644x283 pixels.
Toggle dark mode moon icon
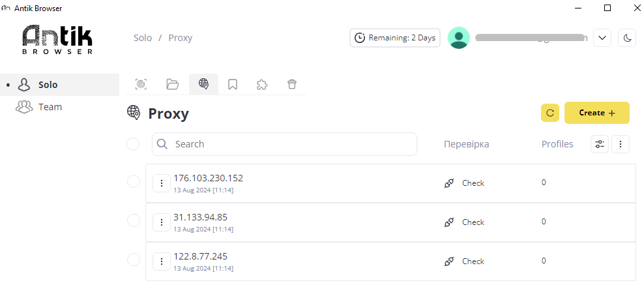pos(627,38)
